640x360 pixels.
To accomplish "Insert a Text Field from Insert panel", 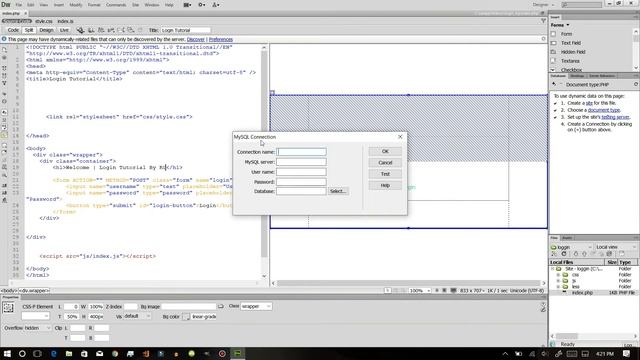I will point(571,43).
